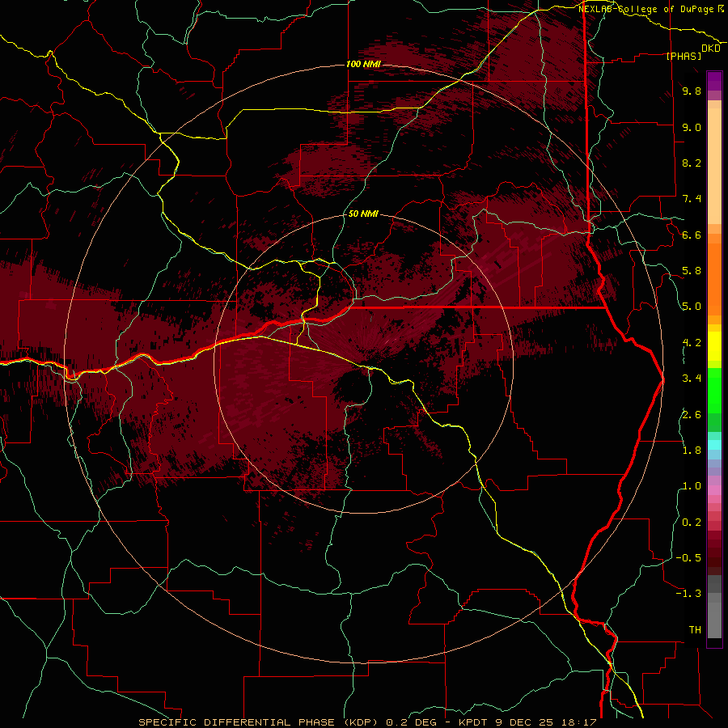728x728 pixels.
Task: Click the cyan band of the color scale
Action: (x=714, y=444)
